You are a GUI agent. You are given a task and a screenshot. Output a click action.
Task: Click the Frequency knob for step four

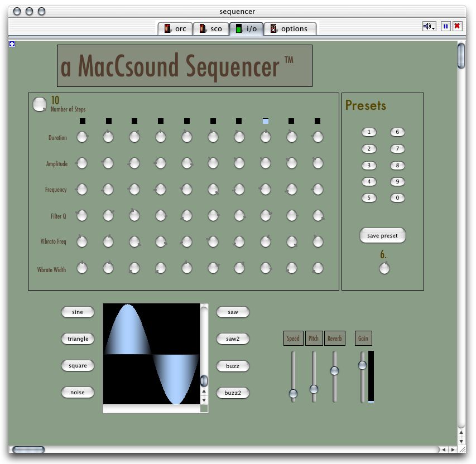point(161,190)
